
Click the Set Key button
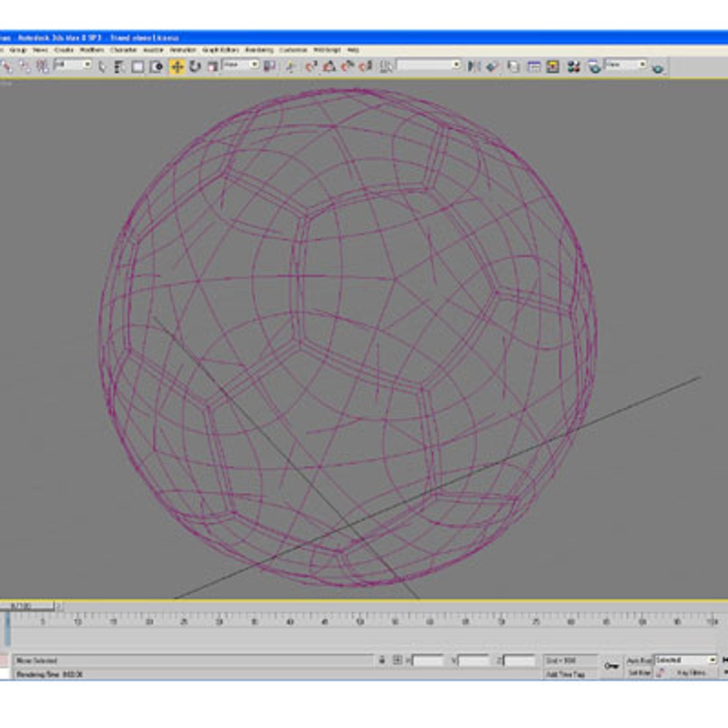[611, 666]
